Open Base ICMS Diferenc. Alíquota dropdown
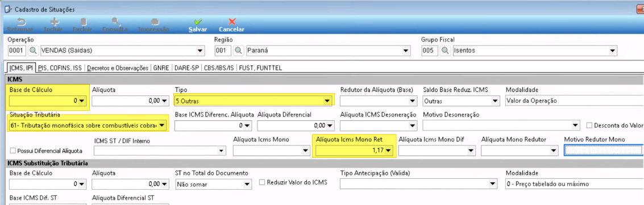Viewport: 644px width, 205px height. pyautogui.click(x=247, y=125)
